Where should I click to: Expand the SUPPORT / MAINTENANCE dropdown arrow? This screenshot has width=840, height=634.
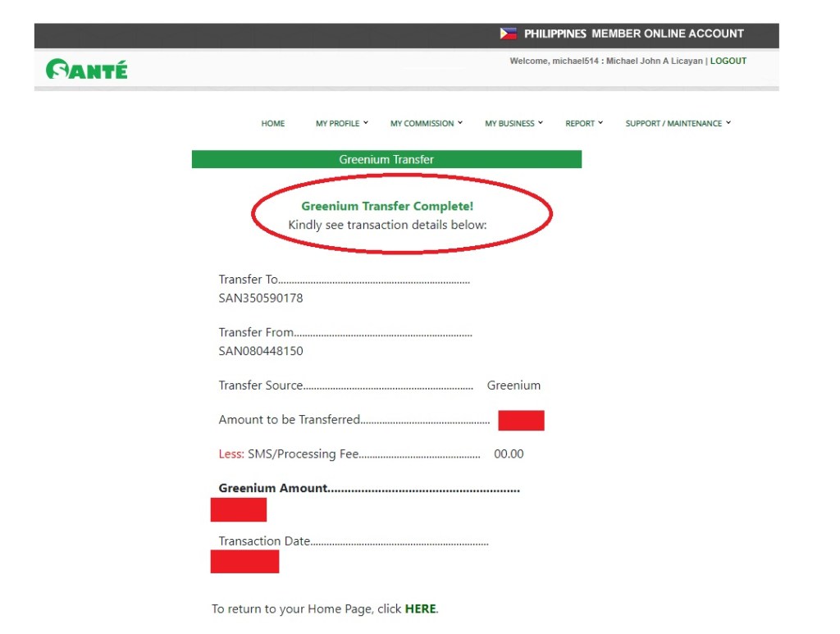point(728,123)
